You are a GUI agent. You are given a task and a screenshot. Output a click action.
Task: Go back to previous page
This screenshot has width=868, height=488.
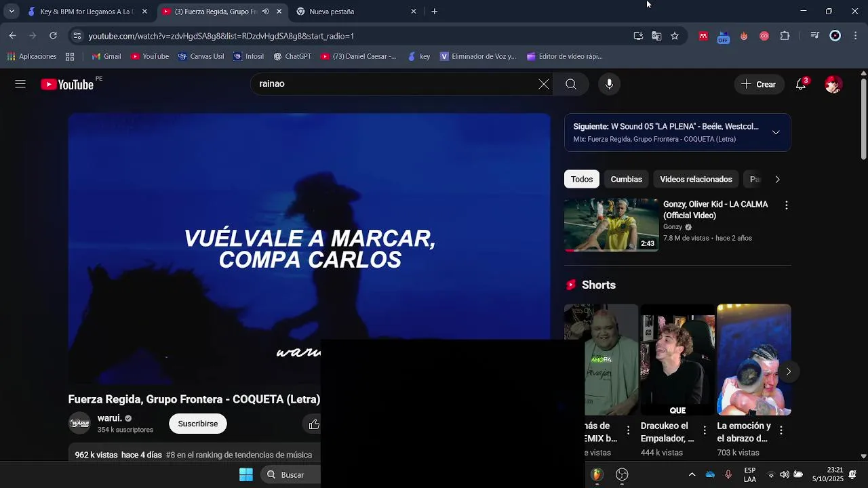(x=12, y=36)
